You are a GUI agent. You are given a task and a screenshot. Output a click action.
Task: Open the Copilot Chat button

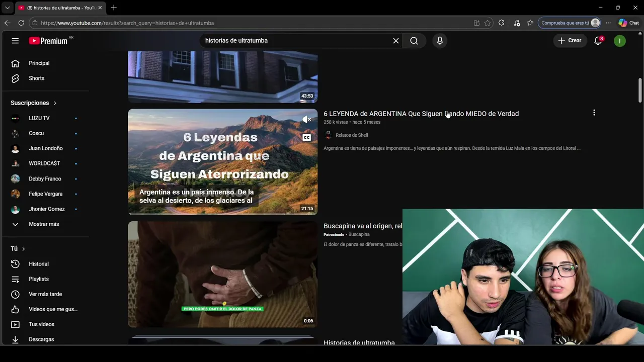click(629, 23)
